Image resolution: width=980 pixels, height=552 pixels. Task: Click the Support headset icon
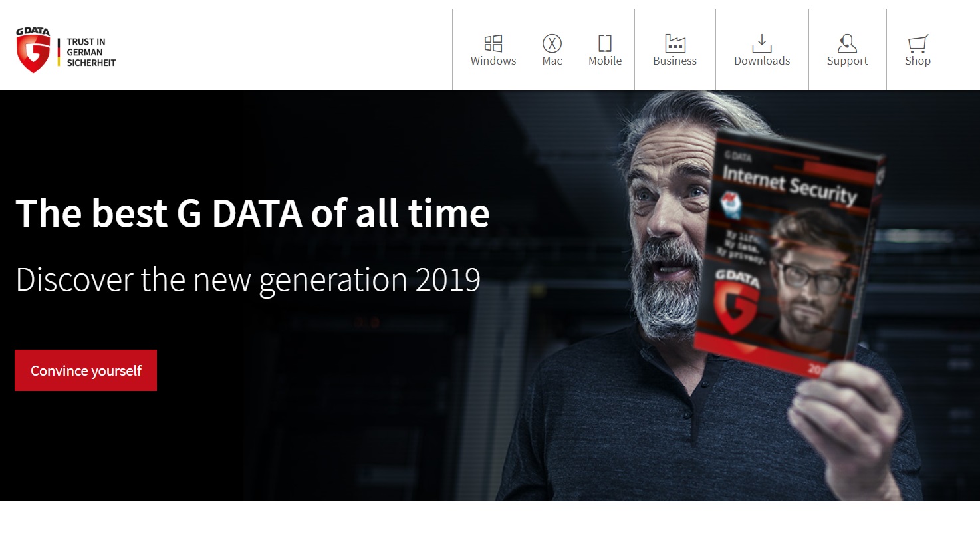tap(847, 43)
